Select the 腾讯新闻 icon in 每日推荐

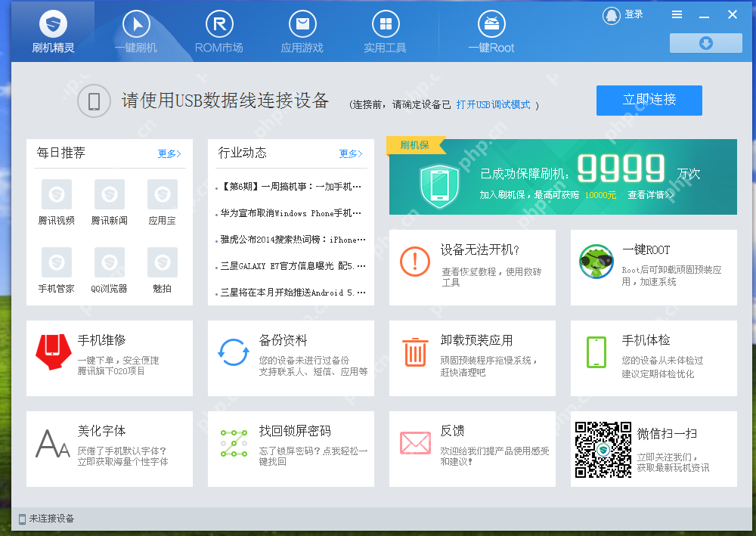[109, 193]
